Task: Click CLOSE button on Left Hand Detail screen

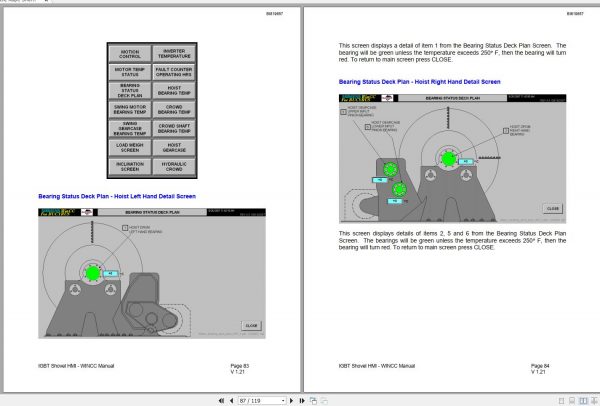Action: 251,326
